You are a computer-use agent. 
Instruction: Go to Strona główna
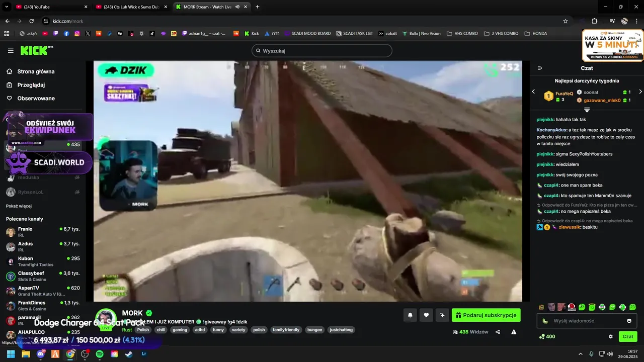pyautogui.click(x=36, y=71)
